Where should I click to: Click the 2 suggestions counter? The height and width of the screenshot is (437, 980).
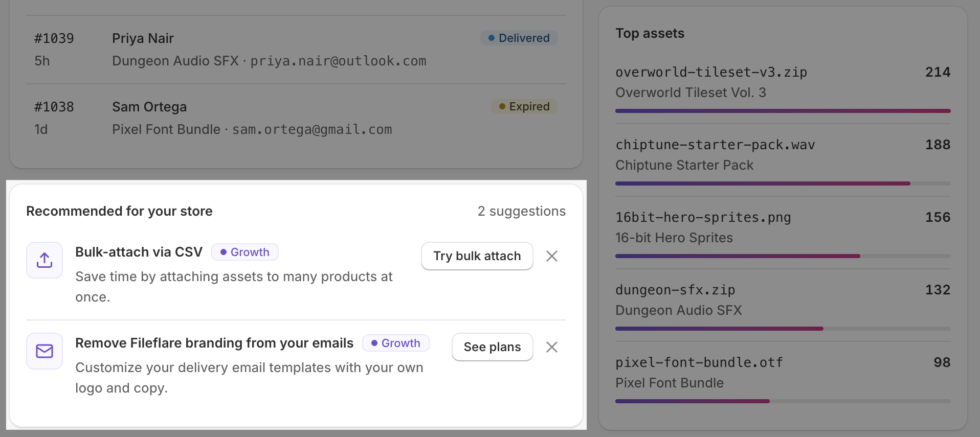click(x=522, y=211)
